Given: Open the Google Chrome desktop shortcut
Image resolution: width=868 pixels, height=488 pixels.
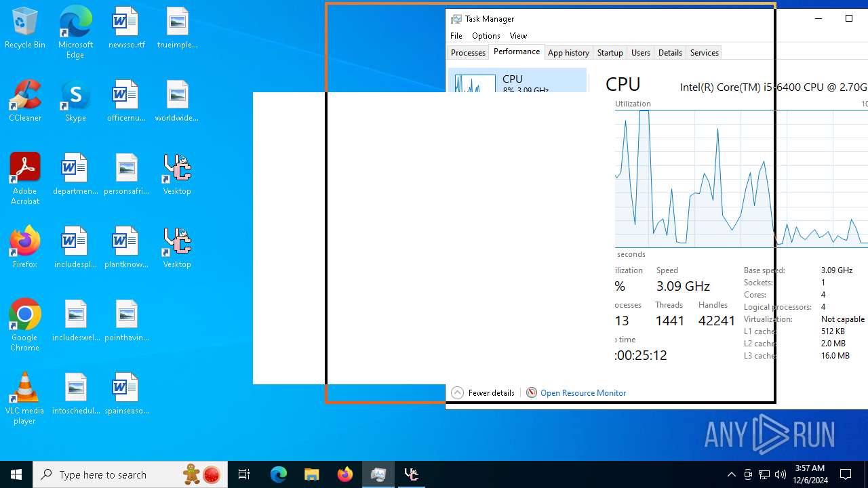Looking at the screenshot, I should (x=25, y=325).
